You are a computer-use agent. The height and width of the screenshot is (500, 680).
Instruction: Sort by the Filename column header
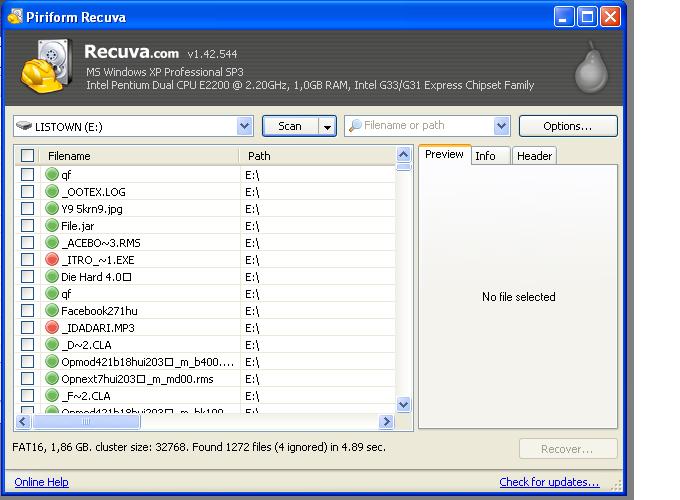pyautogui.click(x=139, y=156)
